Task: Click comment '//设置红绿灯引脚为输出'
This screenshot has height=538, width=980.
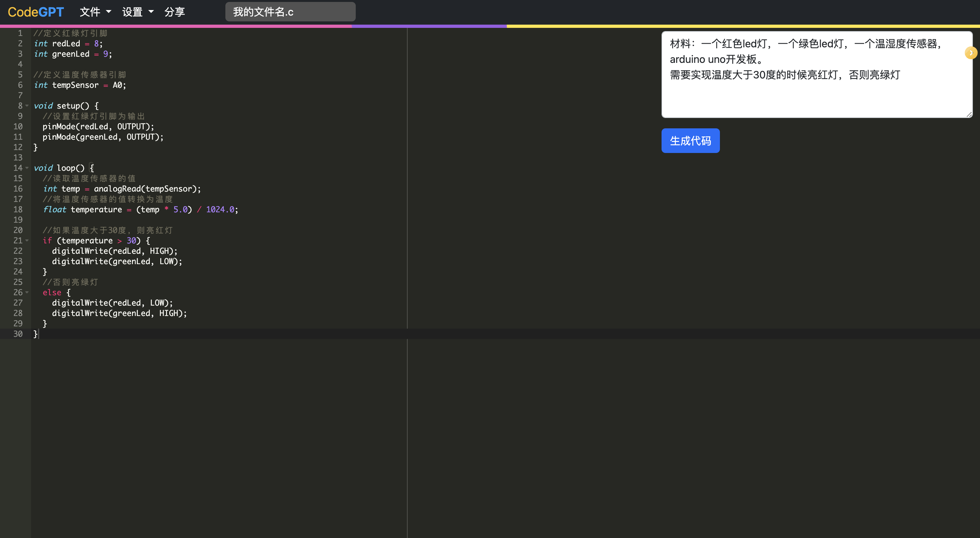Action: pyautogui.click(x=94, y=116)
